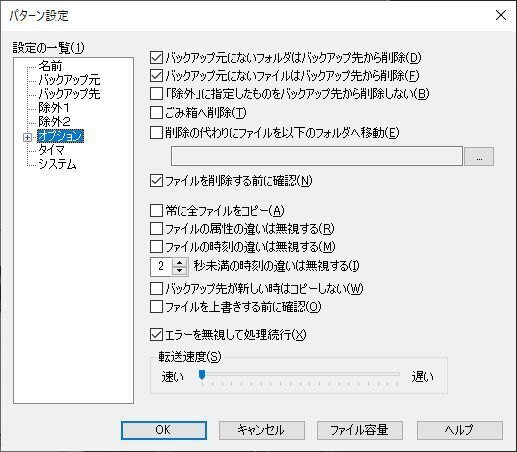Viewport: 517px width, 452px height.
Task: Expand the オプション tree node
Action: 27,137
